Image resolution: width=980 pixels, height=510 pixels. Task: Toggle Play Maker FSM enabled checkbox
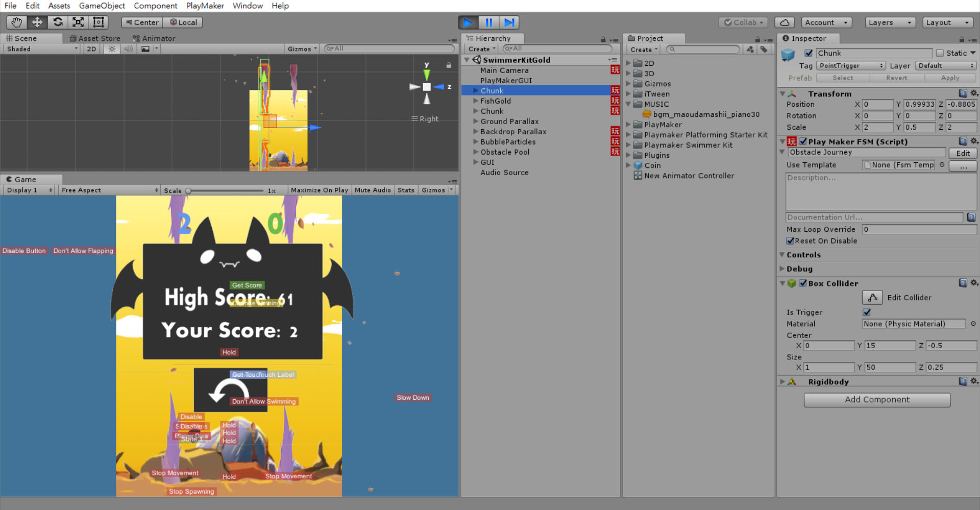pos(803,141)
